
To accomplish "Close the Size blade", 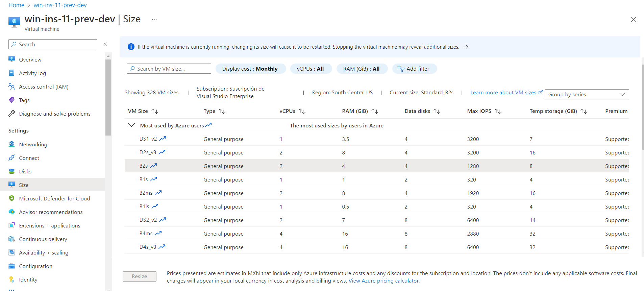I will coord(634,20).
